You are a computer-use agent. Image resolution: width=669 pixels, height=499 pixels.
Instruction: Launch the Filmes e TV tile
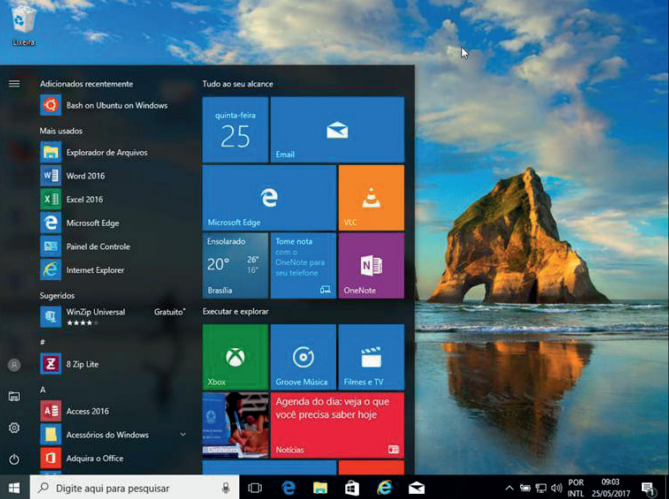[370, 357]
